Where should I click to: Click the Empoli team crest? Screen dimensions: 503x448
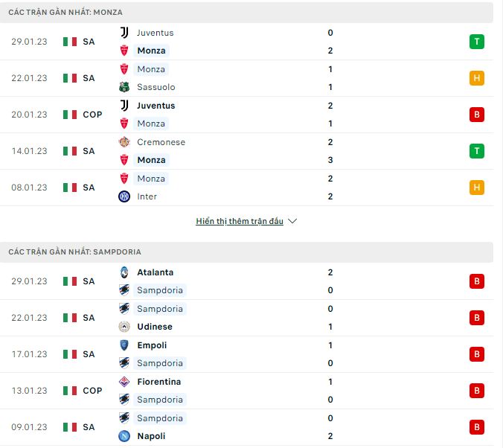click(x=124, y=345)
